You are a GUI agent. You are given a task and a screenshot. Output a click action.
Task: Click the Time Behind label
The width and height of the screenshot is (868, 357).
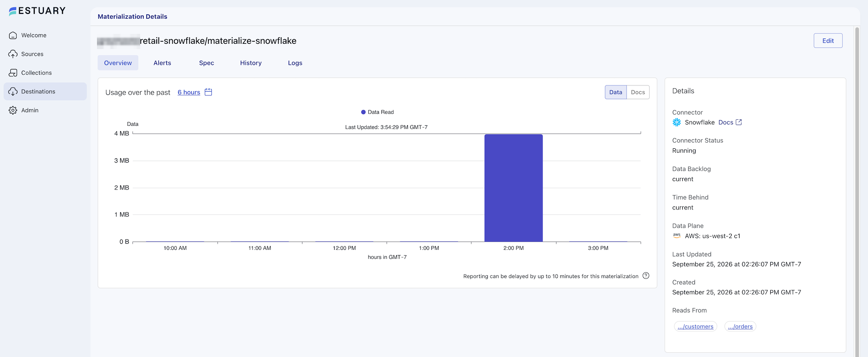pos(690,197)
